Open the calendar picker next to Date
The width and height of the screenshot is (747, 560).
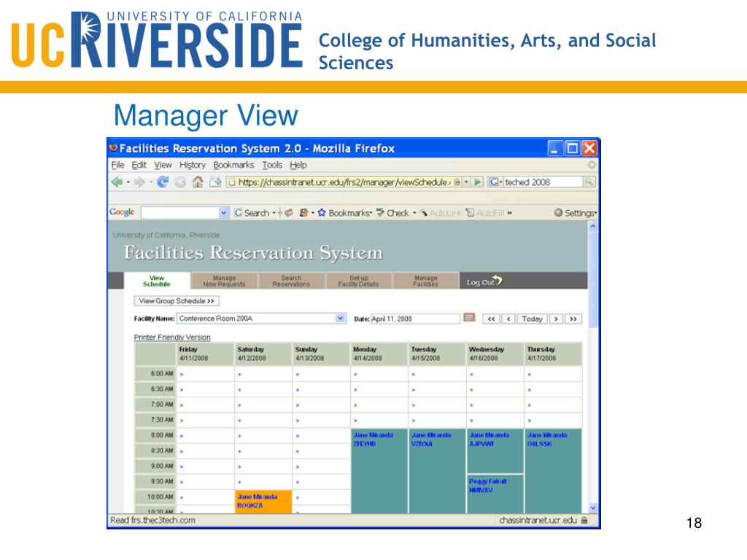tap(469, 318)
